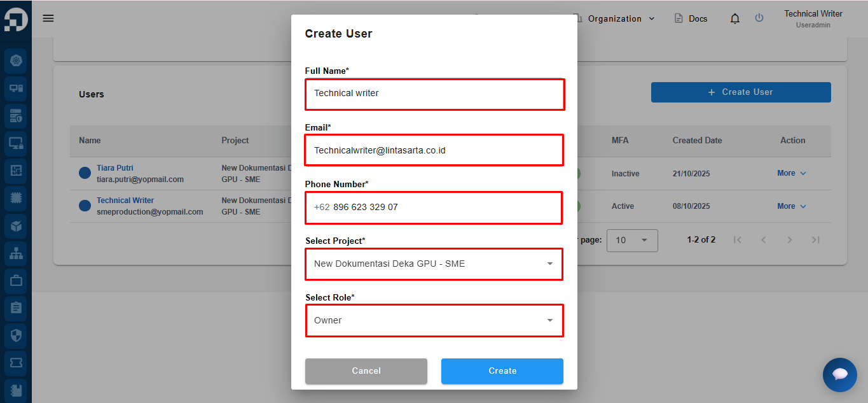
Task: Click the shield security sidebar icon
Action: tap(16, 335)
